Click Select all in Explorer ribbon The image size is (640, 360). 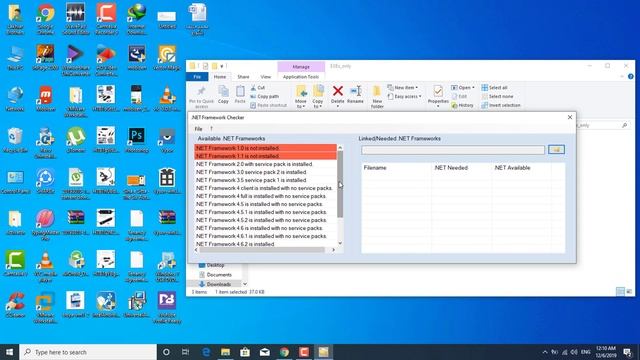click(x=494, y=88)
